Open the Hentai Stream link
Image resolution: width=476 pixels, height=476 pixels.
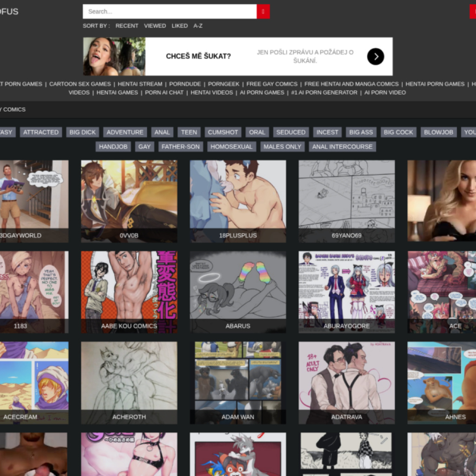(140, 84)
